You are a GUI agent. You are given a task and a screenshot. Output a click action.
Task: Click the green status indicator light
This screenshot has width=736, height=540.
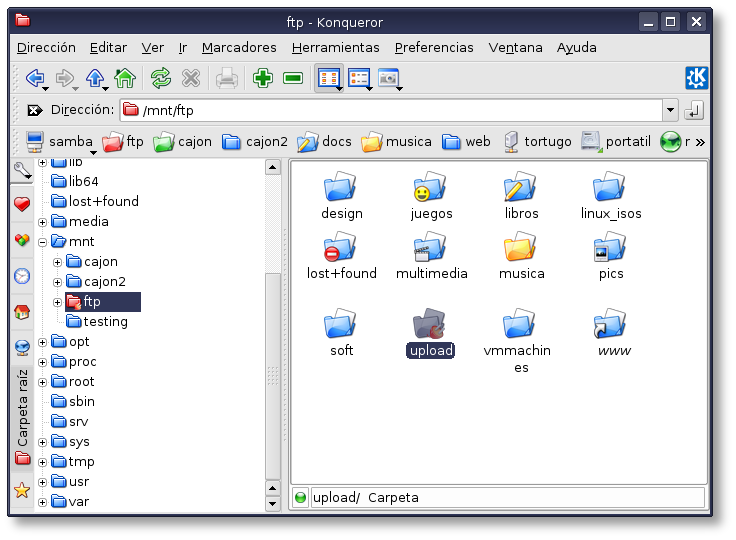tap(300, 497)
